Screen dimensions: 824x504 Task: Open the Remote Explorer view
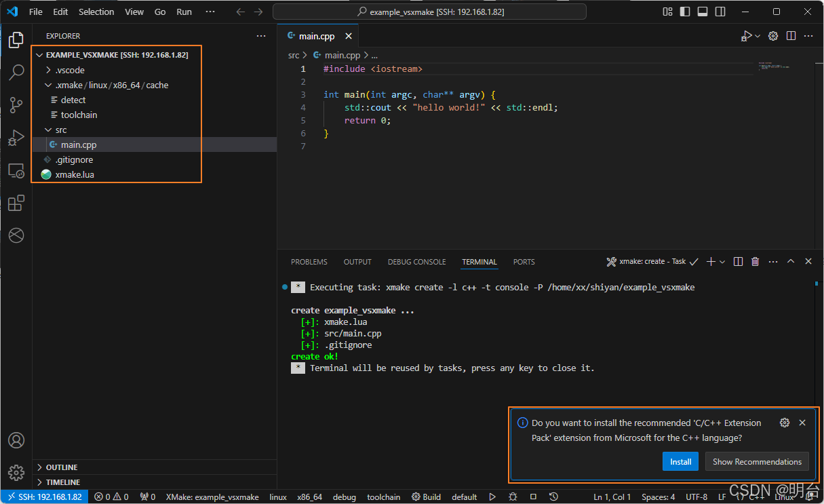pyautogui.click(x=16, y=170)
